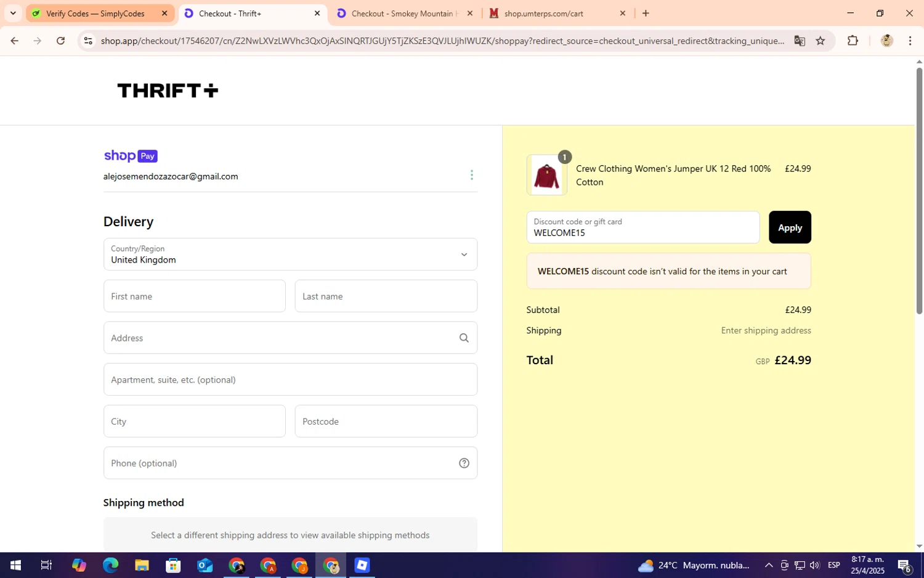Screen dimensions: 924x578
Task: Open the browser extensions puzzle icon
Action: pos(853,41)
